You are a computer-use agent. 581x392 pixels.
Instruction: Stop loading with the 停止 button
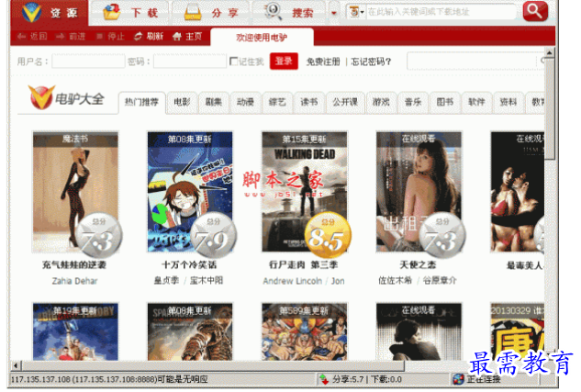point(110,37)
